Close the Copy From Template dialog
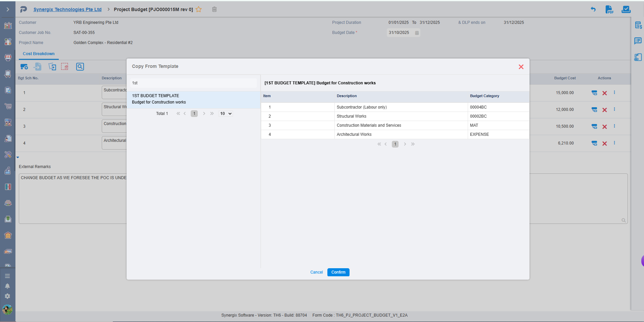The image size is (644, 322). tap(521, 67)
